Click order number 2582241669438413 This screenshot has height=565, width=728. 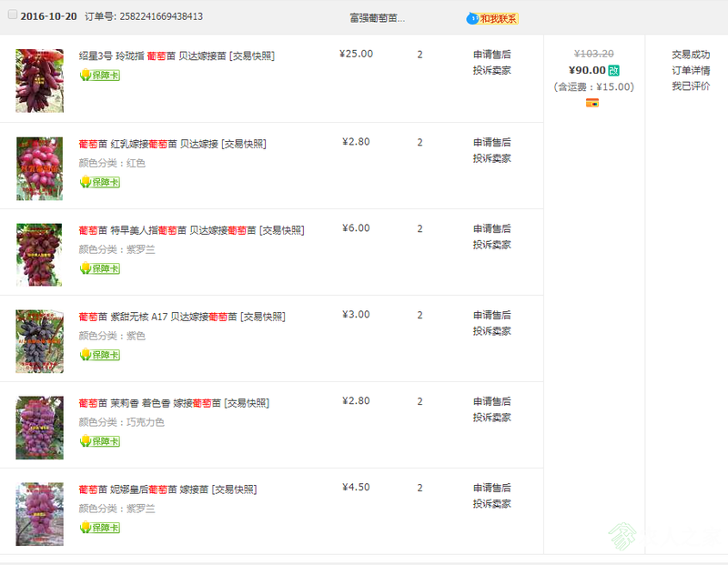[x=161, y=16]
